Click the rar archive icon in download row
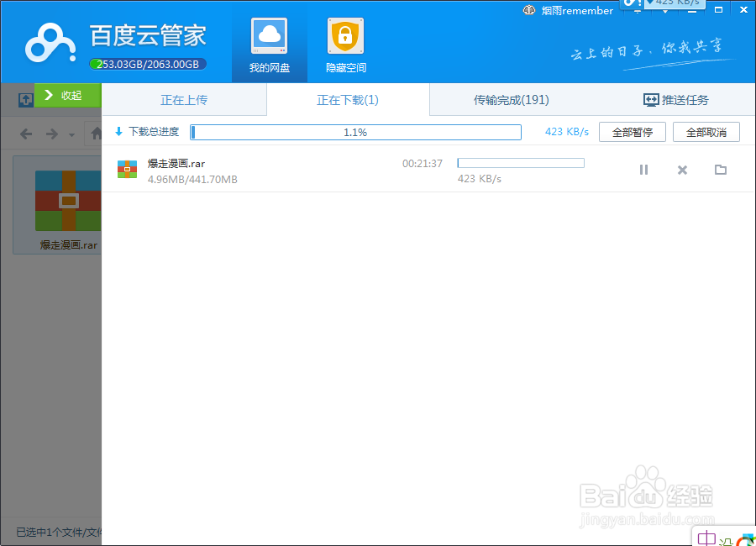Viewport: 756px width, 546px height. click(128, 170)
